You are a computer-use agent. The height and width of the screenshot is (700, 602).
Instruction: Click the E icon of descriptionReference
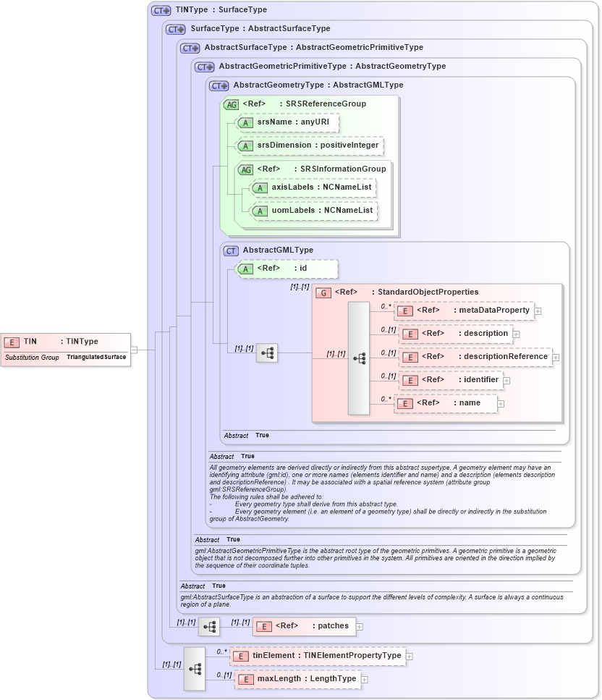click(410, 358)
